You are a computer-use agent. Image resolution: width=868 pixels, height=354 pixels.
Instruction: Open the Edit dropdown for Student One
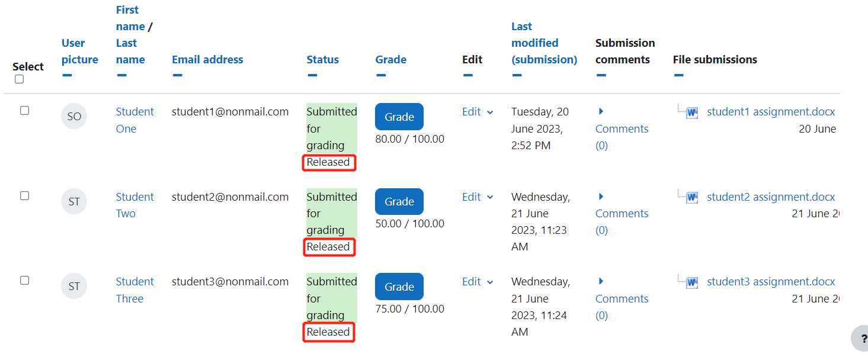point(478,112)
